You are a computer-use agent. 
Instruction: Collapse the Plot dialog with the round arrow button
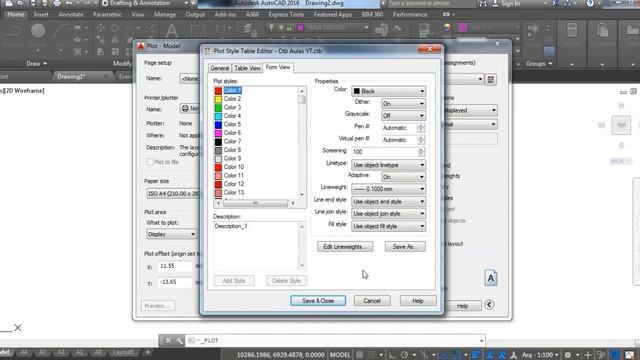point(489,305)
